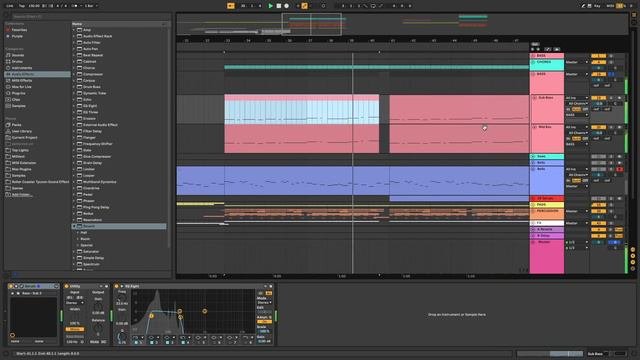Open the 1 Bar quantization menu
The image size is (640, 360).
point(91,6)
